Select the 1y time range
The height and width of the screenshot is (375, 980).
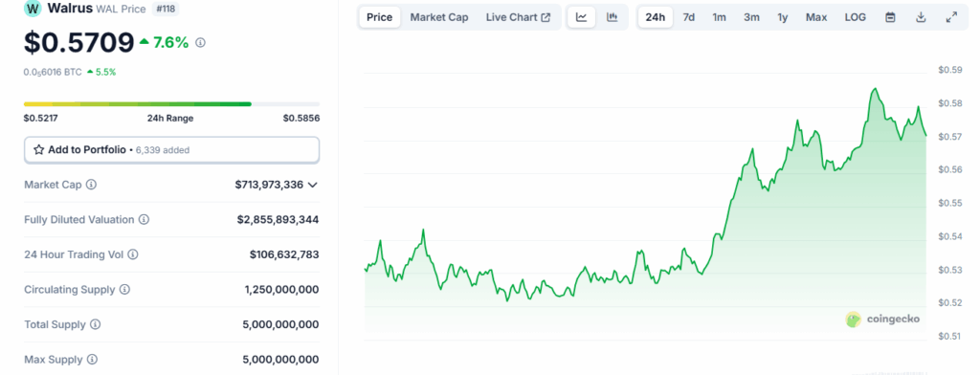pos(783,17)
